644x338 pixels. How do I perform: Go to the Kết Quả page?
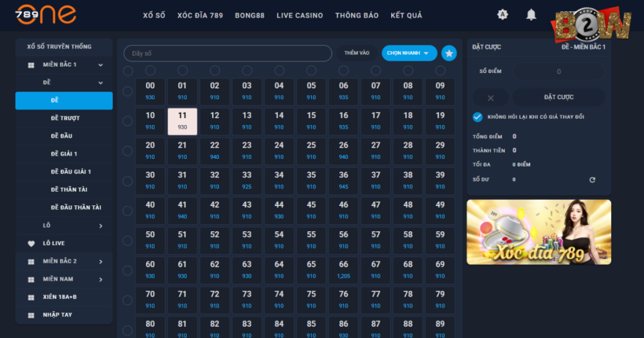pos(406,15)
